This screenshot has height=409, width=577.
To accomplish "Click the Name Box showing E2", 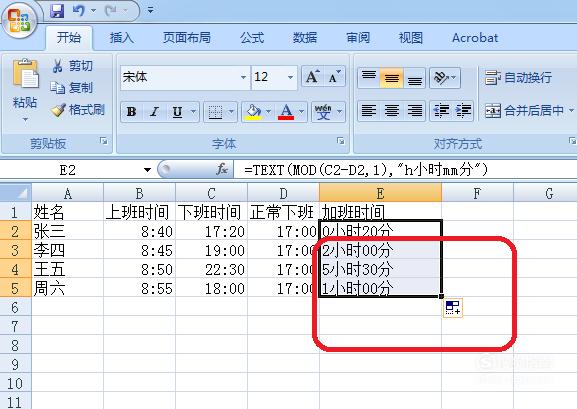I will point(68,170).
